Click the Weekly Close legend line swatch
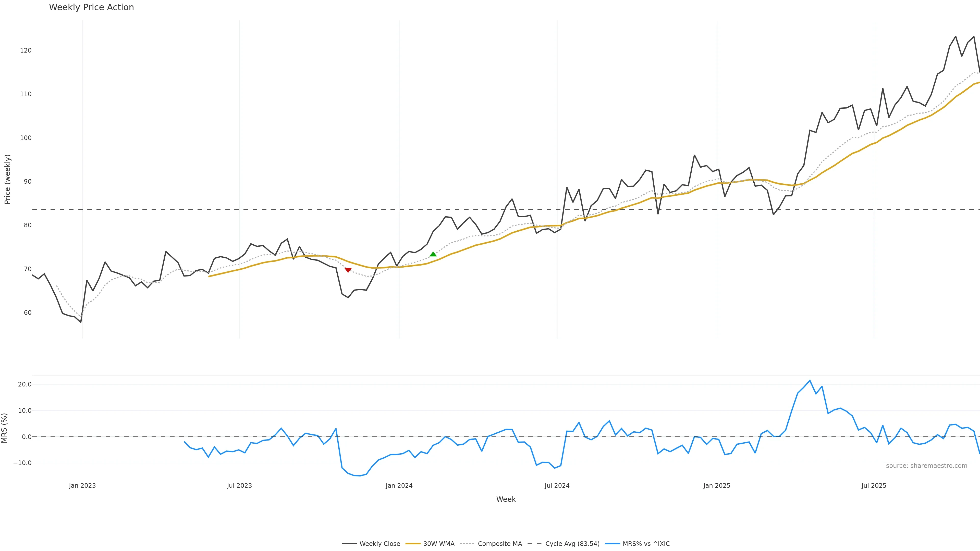 [x=349, y=544]
